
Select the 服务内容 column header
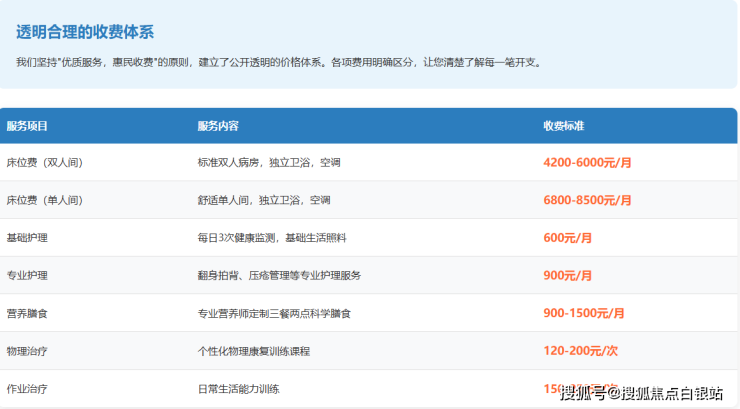(218, 126)
